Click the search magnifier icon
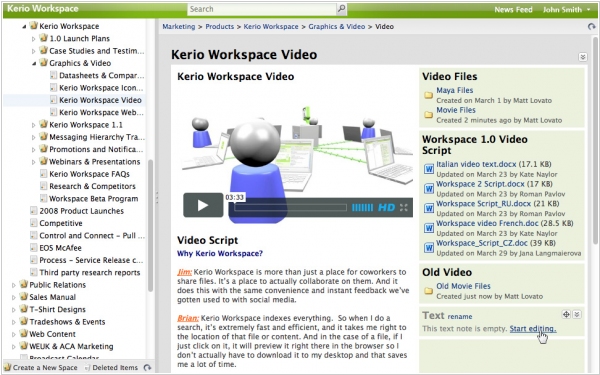Image resolution: width=600 pixels, height=375 pixels. click(341, 9)
